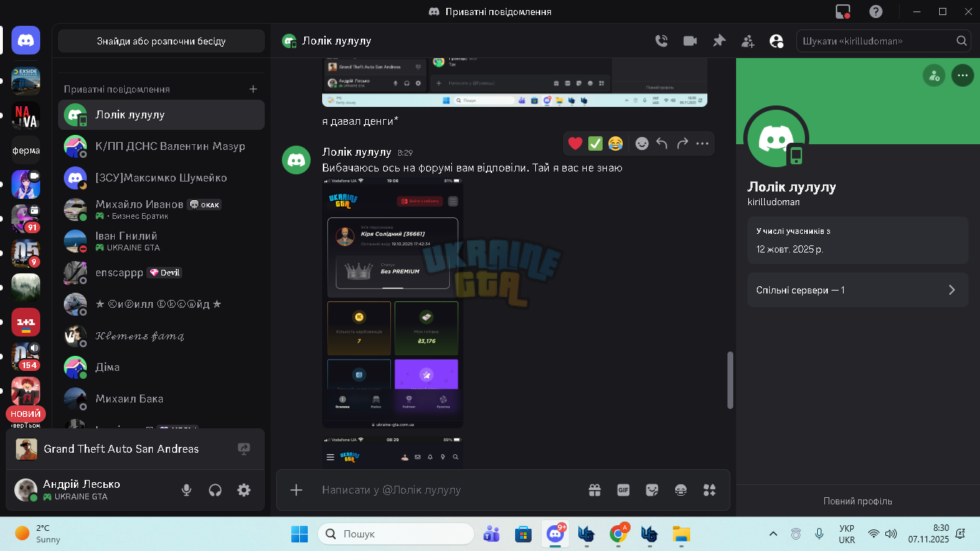Open the 'ферма' server in sidebar

click(26, 150)
